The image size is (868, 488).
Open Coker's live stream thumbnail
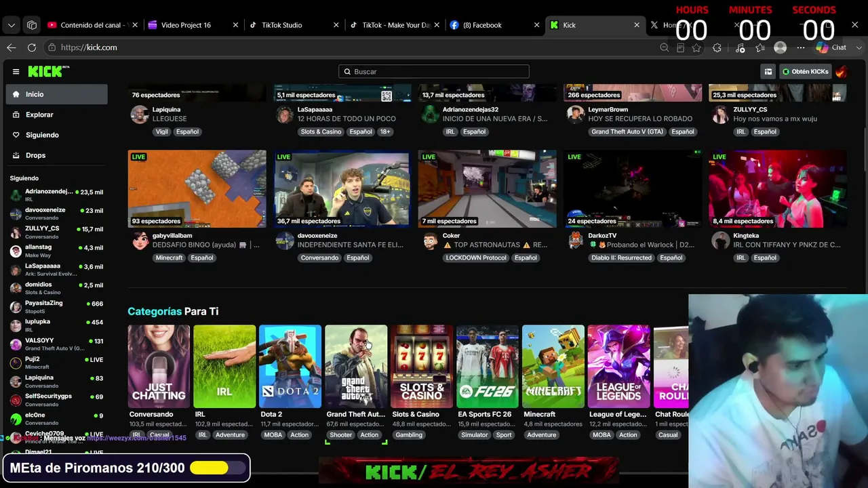[x=487, y=189]
